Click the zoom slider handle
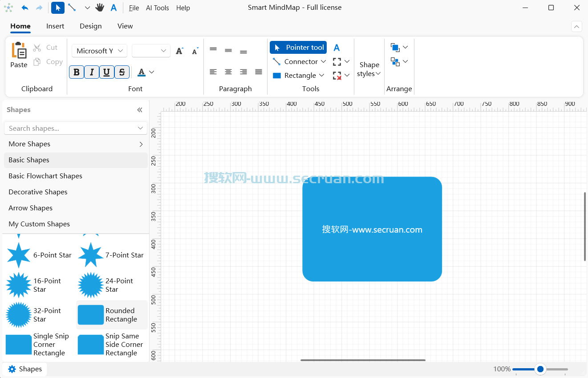The height and width of the screenshot is (378, 588). tap(540, 369)
